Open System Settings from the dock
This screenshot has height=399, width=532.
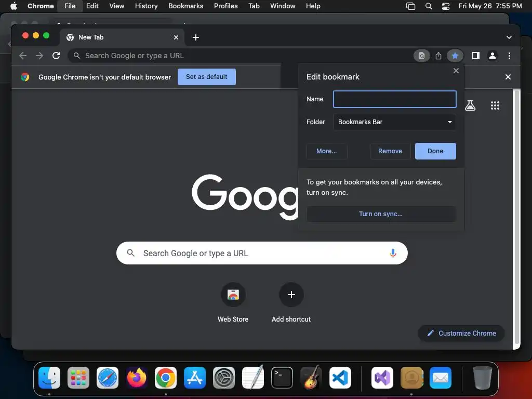click(x=224, y=378)
